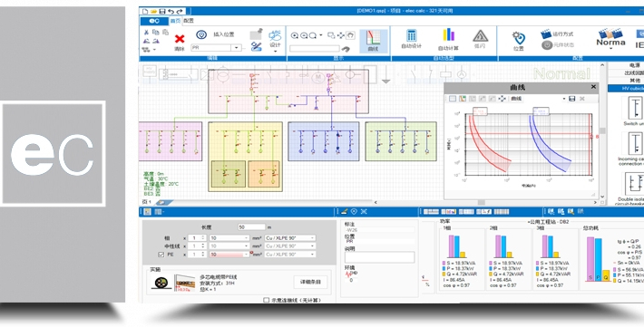Launch 自动计算 colored bars icon
Screen dimensions: 644x327
pyautogui.click(x=448, y=35)
